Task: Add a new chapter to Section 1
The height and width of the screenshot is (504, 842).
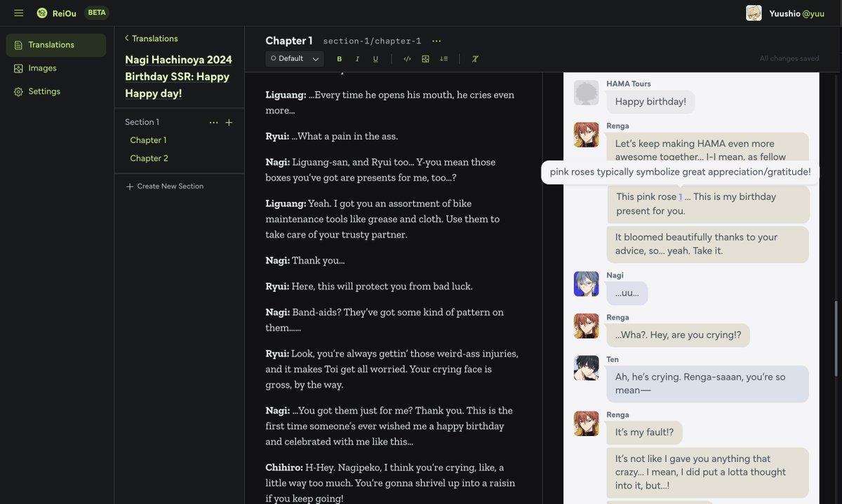Action: 229,122
